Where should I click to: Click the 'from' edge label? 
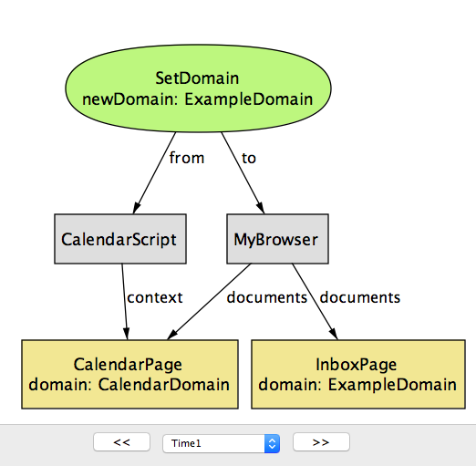tap(187, 158)
